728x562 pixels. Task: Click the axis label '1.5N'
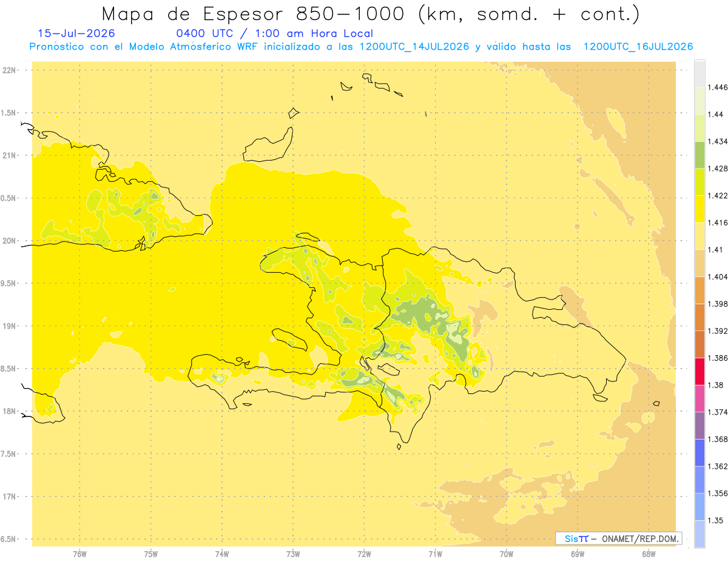click(9, 113)
